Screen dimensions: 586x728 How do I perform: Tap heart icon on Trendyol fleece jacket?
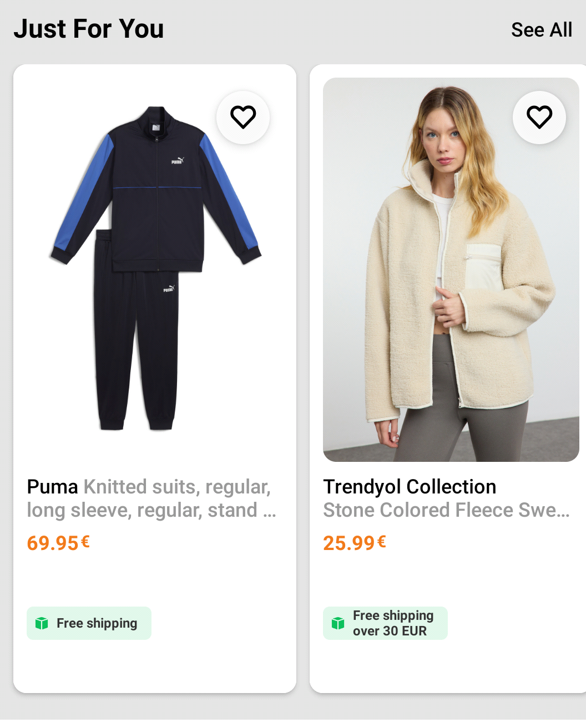[x=539, y=117]
